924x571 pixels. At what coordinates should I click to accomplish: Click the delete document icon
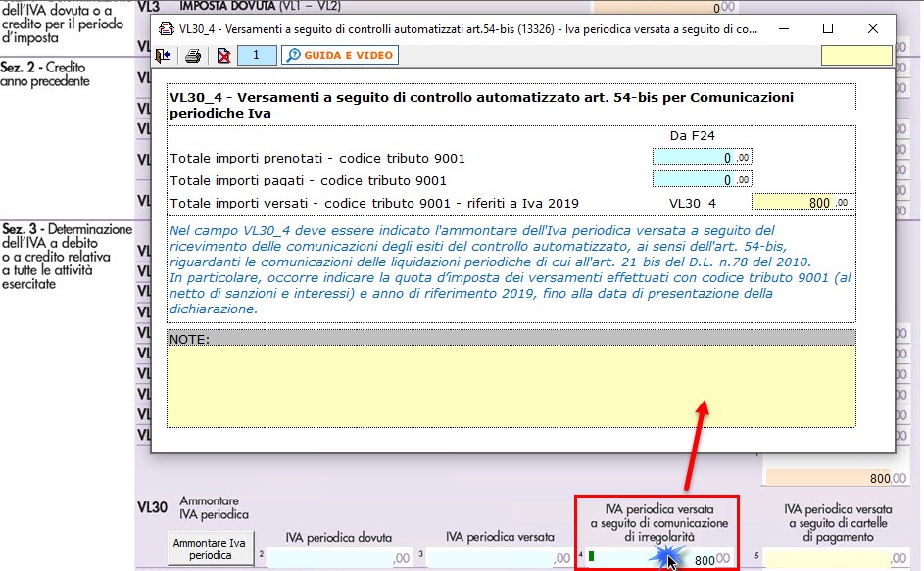point(222,56)
